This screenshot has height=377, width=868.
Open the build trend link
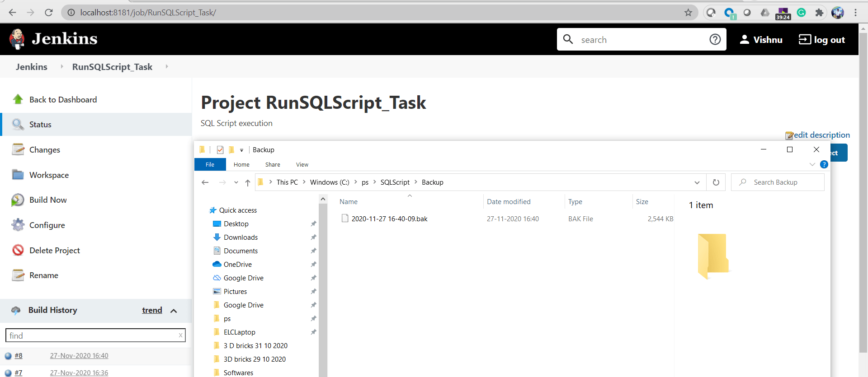pos(152,310)
